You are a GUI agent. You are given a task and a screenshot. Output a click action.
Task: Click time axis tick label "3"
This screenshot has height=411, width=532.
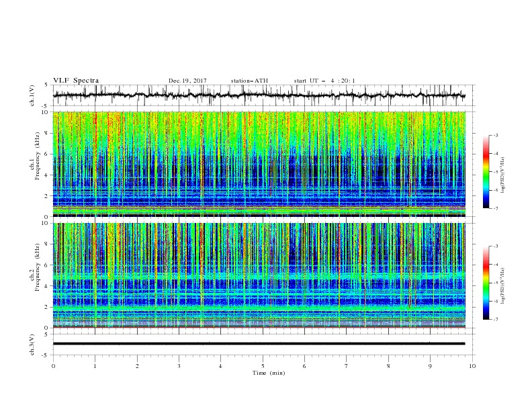tap(179, 366)
